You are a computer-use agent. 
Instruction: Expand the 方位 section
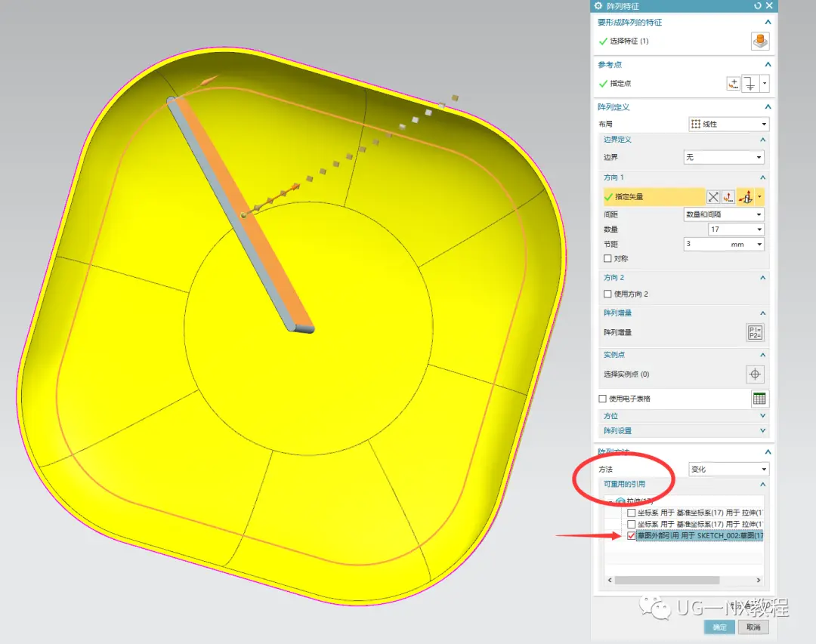click(x=762, y=416)
